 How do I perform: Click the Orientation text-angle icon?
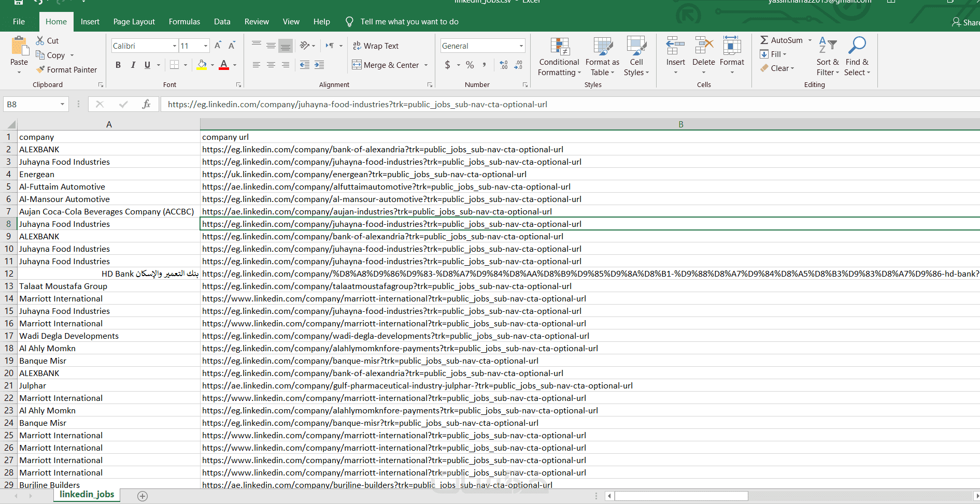coord(305,46)
